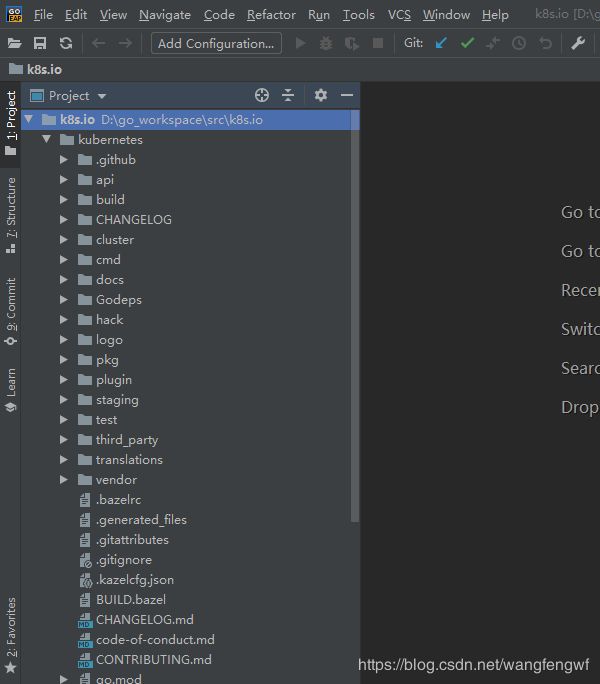Click the Project tree vertical scrollbar
The width and height of the screenshot is (600, 684).
(355, 315)
